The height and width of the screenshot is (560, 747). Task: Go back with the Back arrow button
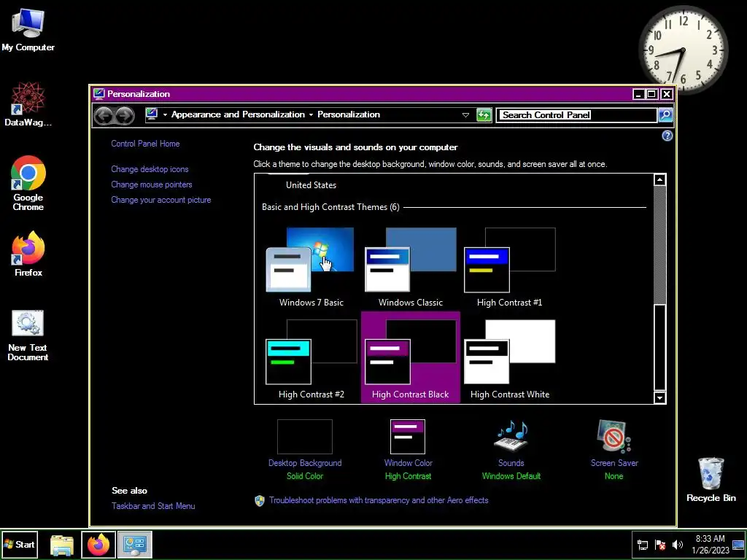coord(104,115)
